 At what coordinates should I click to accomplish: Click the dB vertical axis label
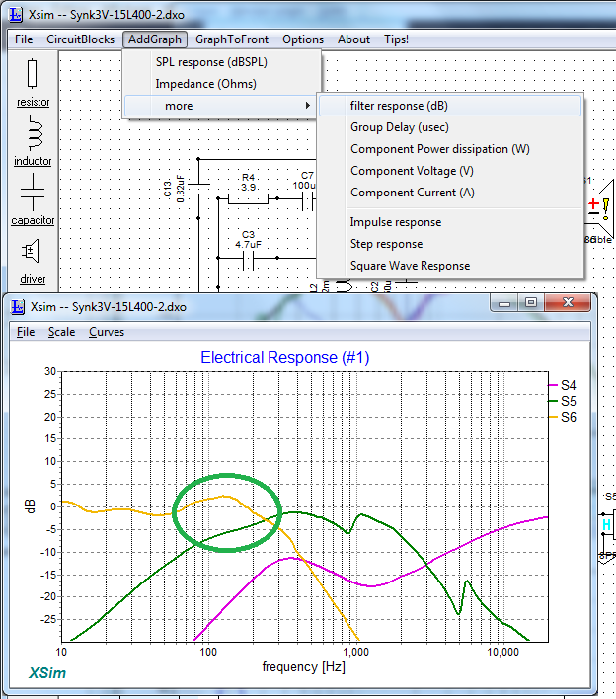click(x=30, y=506)
